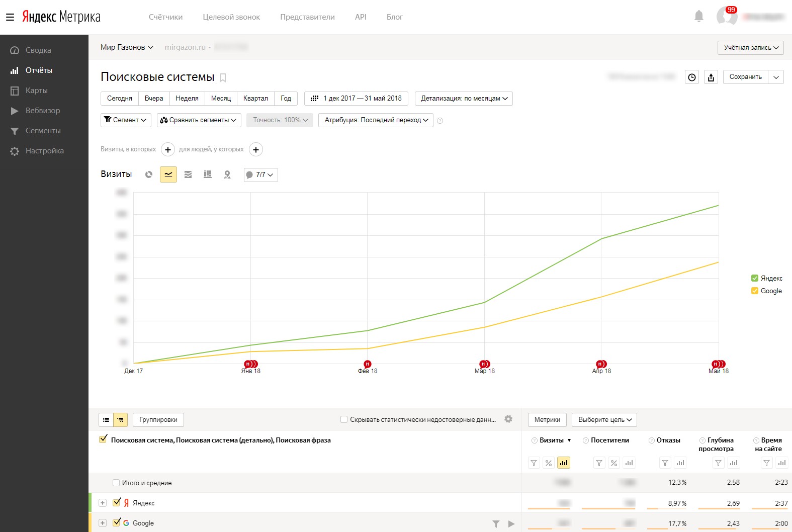This screenshot has width=792, height=532.
Task: Click the filter icon under Отказы
Action: pos(665,463)
